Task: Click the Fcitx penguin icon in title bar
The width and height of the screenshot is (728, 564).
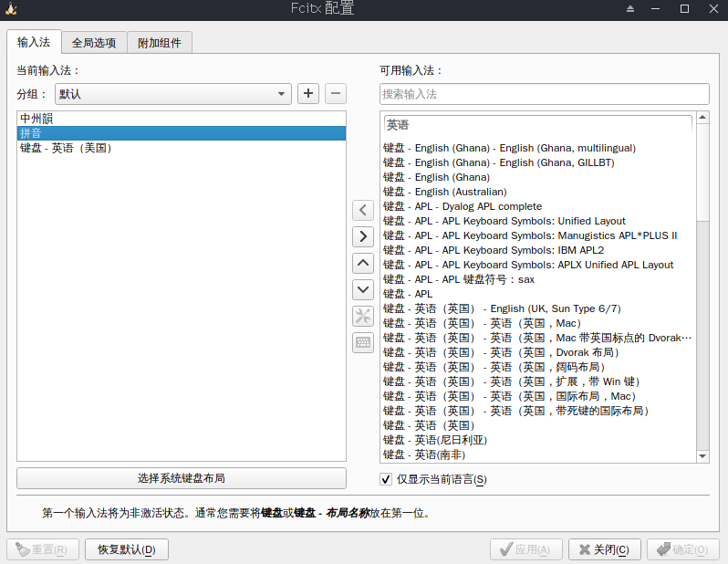Action: click(x=11, y=9)
